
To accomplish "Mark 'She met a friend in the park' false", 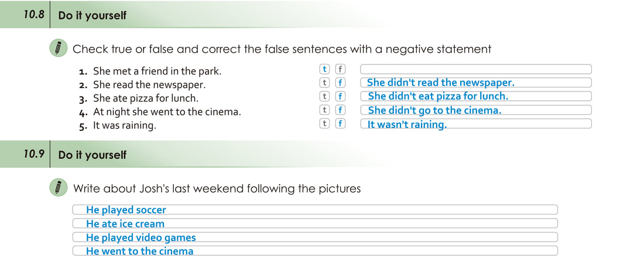I will (340, 69).
